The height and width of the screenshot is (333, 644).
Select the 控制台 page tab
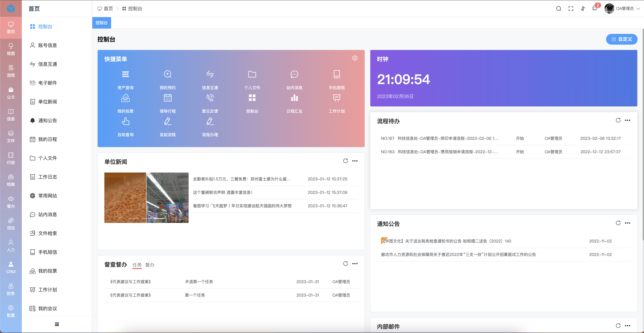(102, 23)
